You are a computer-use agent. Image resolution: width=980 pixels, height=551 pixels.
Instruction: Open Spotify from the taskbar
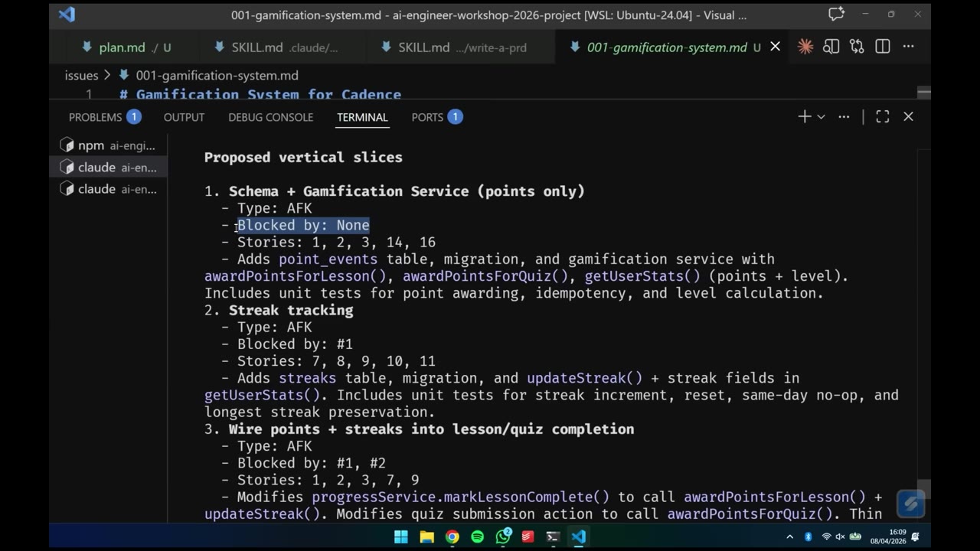click(x=477, y=536)
